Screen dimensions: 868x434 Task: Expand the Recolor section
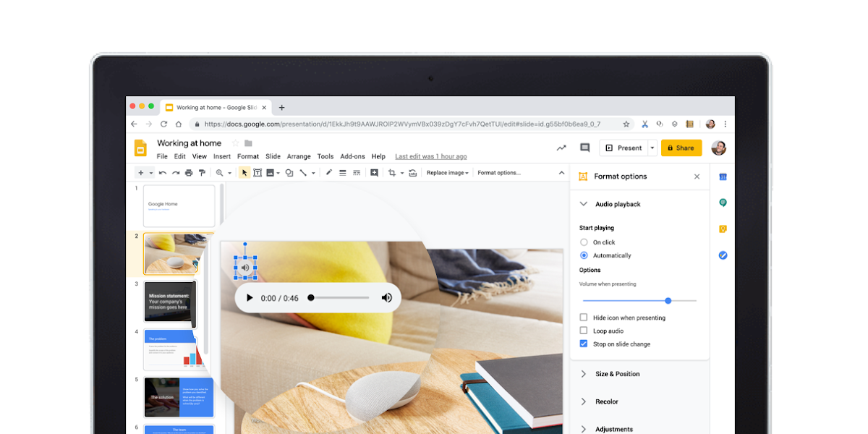pos(606,401)
